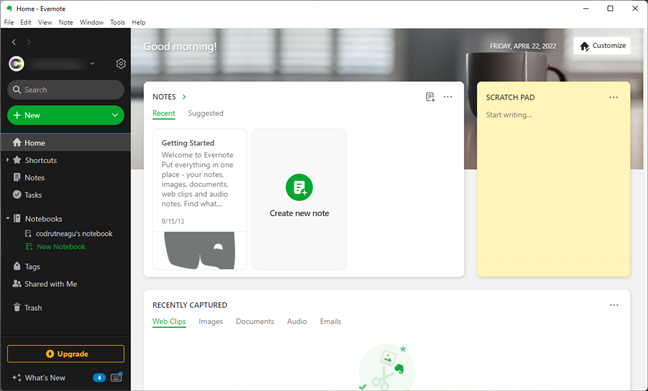Click the Scratch Pad text area
This screenshot has width=648, height=391.
[553, 190]
